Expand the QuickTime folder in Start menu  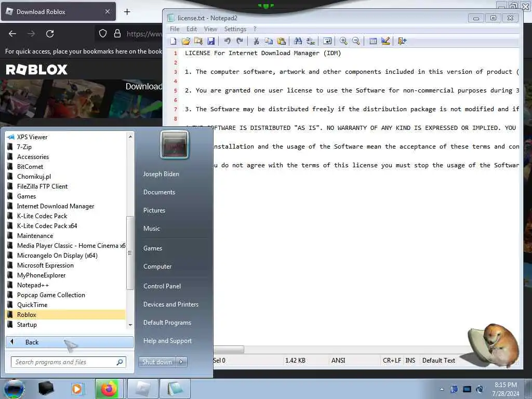point(65,304)
